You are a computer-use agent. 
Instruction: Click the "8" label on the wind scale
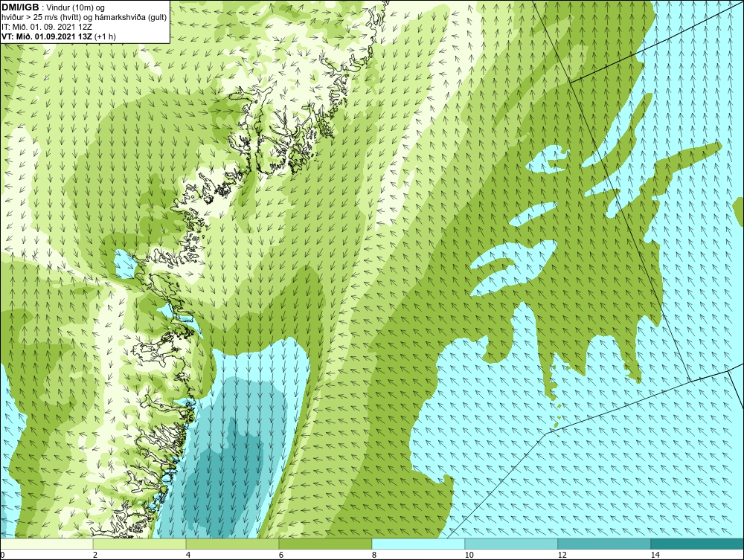tap(374, 556)
